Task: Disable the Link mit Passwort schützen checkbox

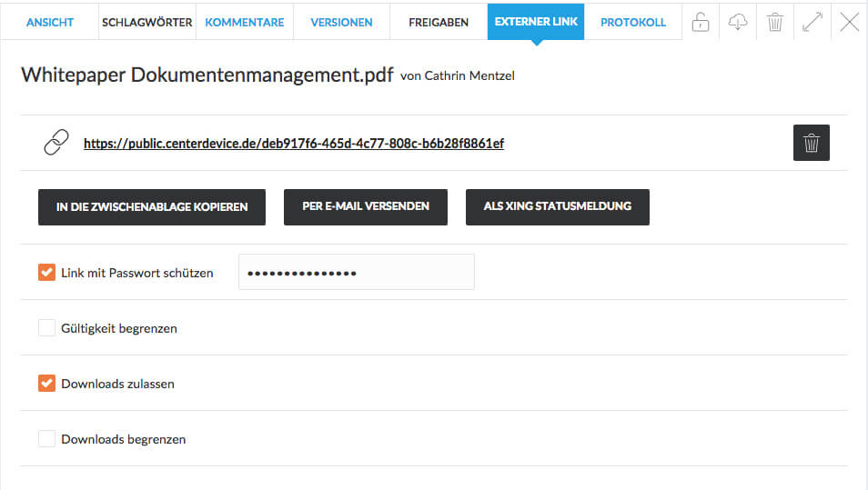Action: tap(47, 272)
